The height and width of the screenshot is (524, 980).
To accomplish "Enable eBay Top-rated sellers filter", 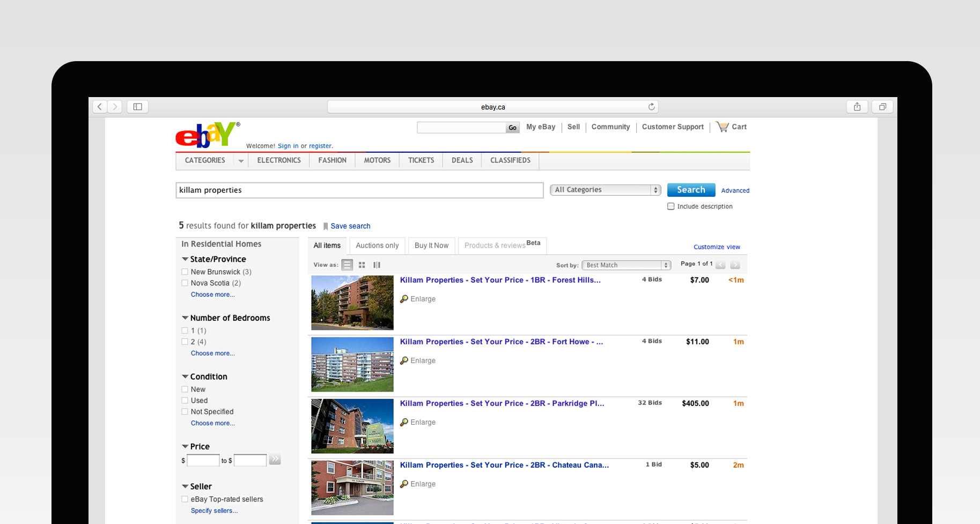I will tap(185, 499).
